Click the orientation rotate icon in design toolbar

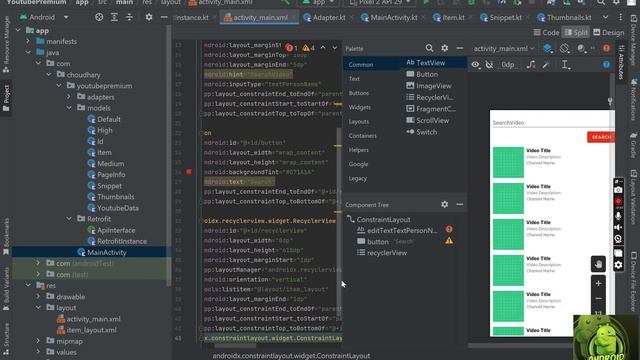(x=564, y=49)
